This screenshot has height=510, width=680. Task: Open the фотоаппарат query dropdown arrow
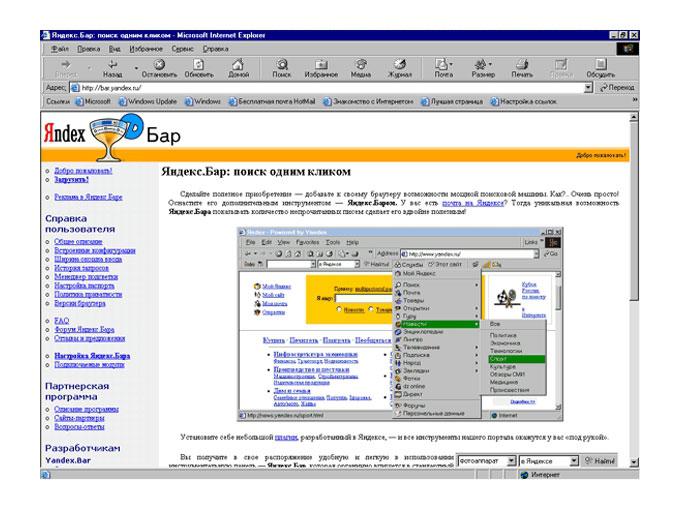(x=512, y=460)
